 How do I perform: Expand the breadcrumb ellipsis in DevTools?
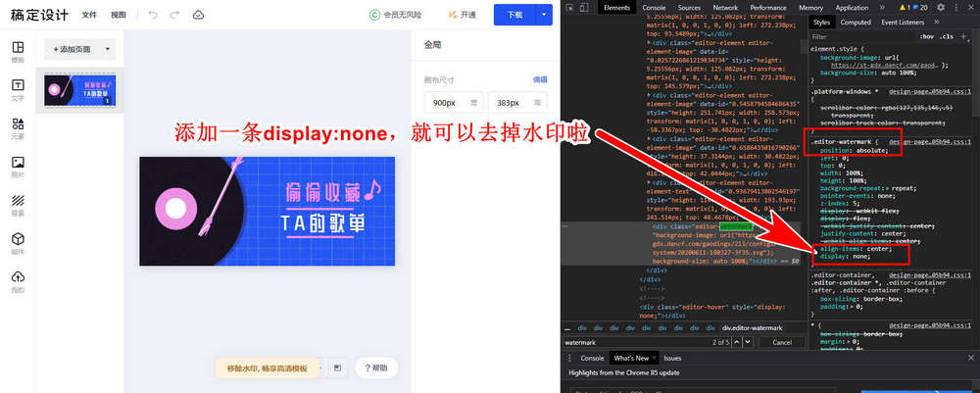(x=567, y=327)
